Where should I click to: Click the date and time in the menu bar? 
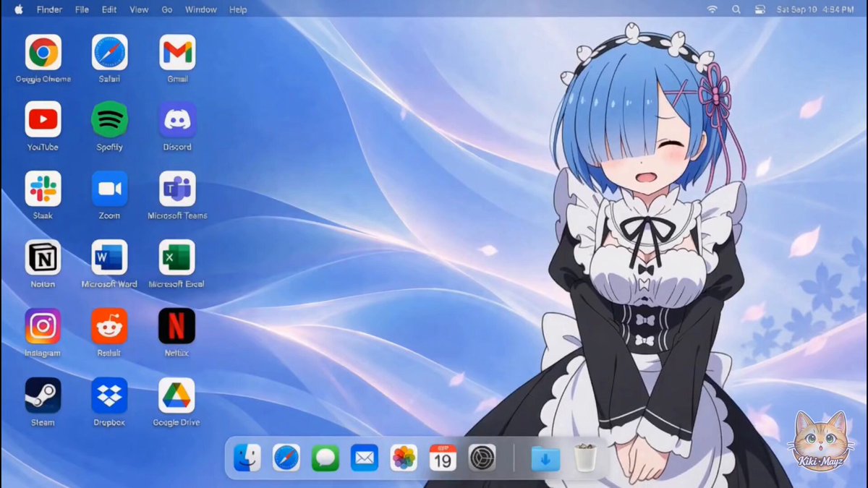coord(814,9)
